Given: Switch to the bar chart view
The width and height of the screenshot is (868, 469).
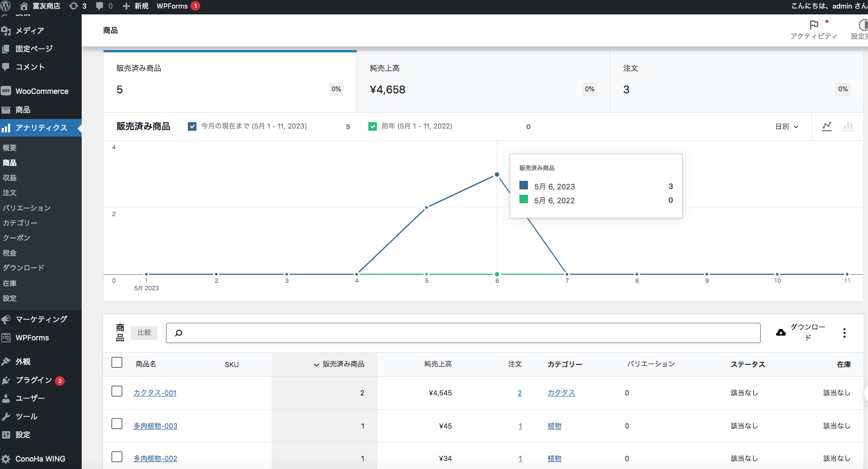Looking at the screenshot, I should point(848,126).
